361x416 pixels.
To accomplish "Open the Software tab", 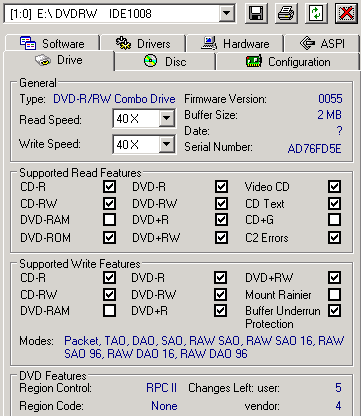I will point(52,44).
